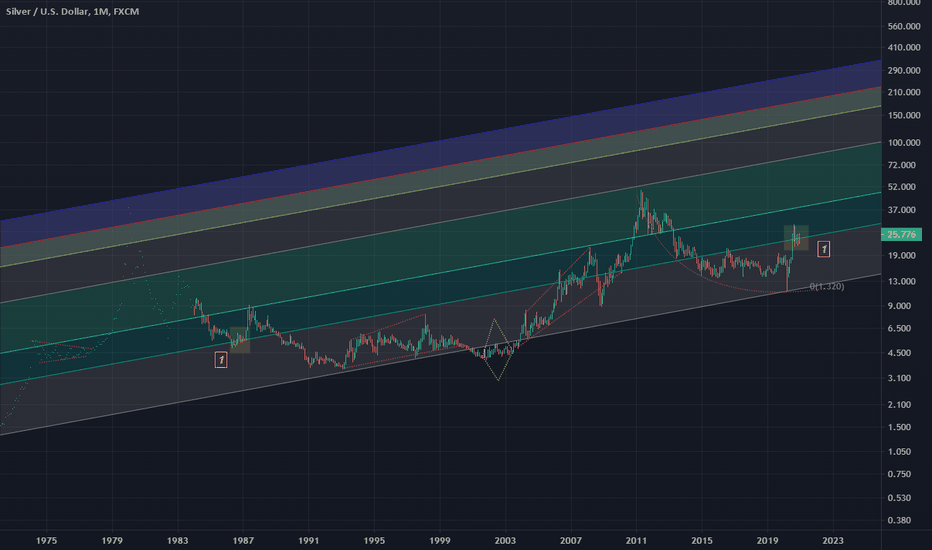
Task: Click the 1983 label on time axis
Action: [x=177, y=540]
